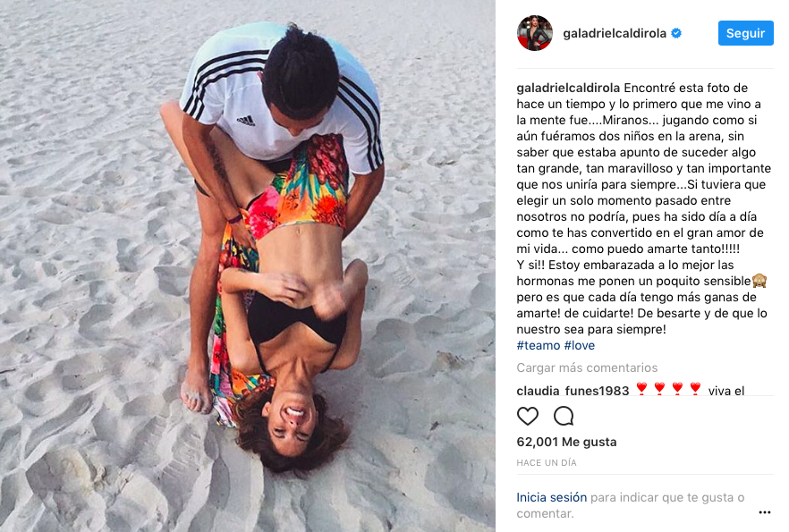Open galadrielcaldirola profile from header username
The width and height of the screenshot is (789, 532).
pos(615,33)
